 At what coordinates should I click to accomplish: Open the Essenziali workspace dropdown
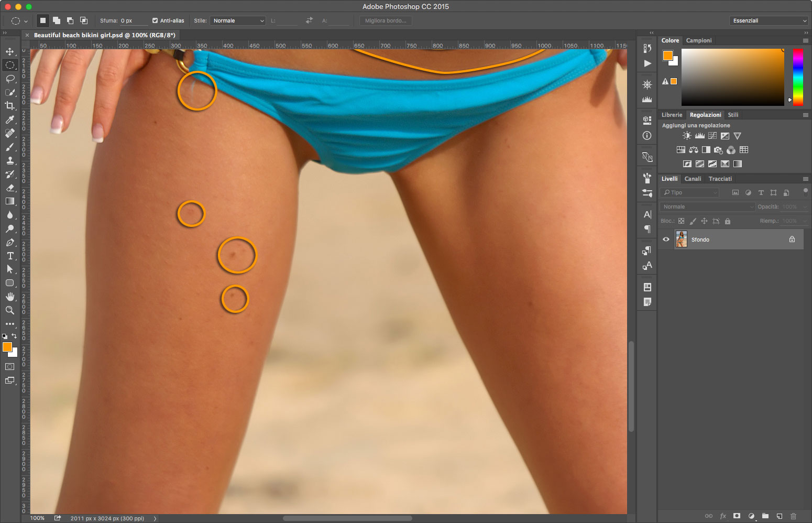769,20
